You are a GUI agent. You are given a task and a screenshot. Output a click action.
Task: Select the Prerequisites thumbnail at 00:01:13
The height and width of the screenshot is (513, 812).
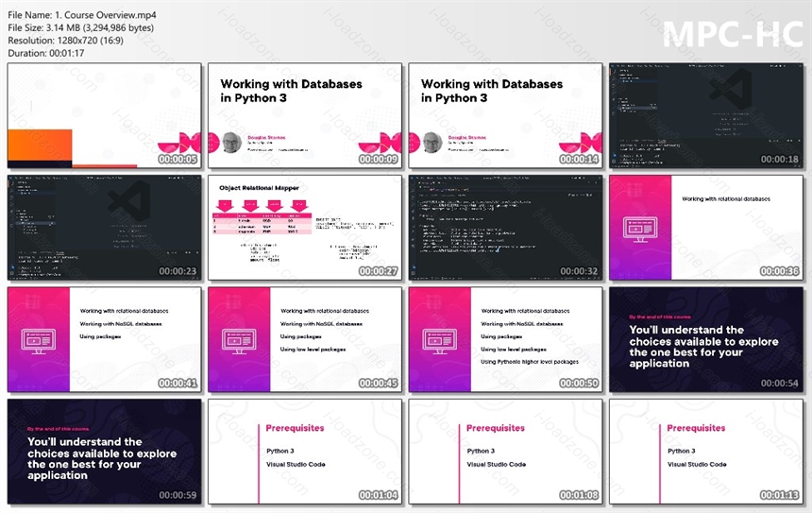click(x=706, y=452)
